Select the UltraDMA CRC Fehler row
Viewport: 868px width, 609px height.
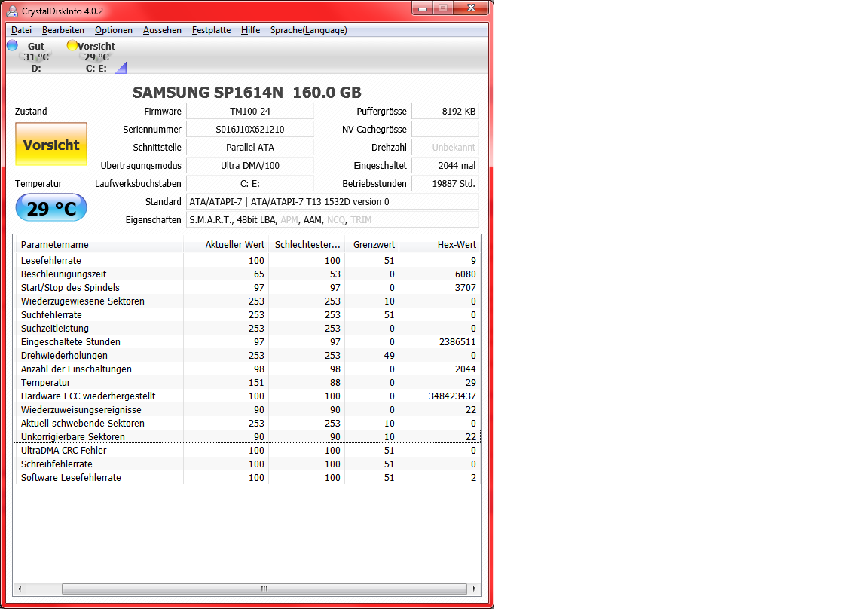[x=247, y=450]
